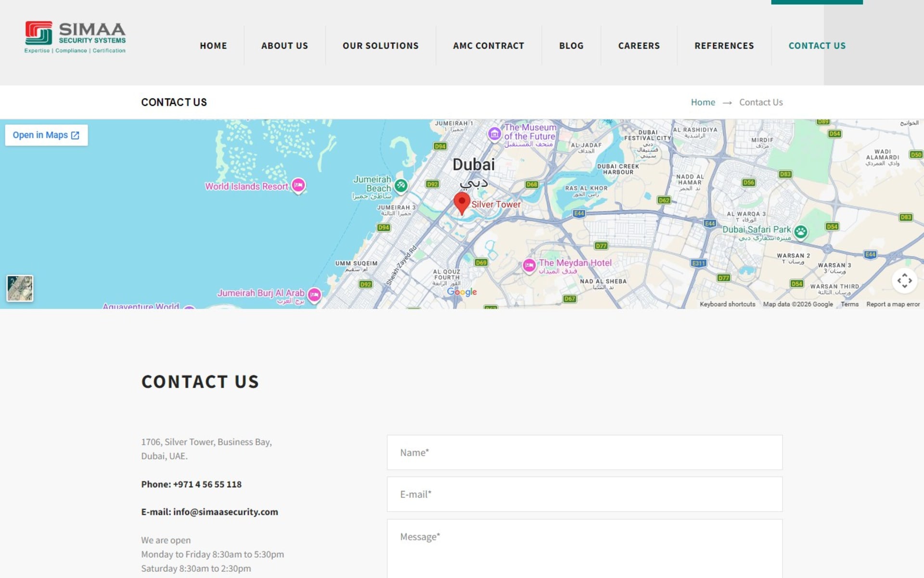Focus the Name input field

coord(585,453)
